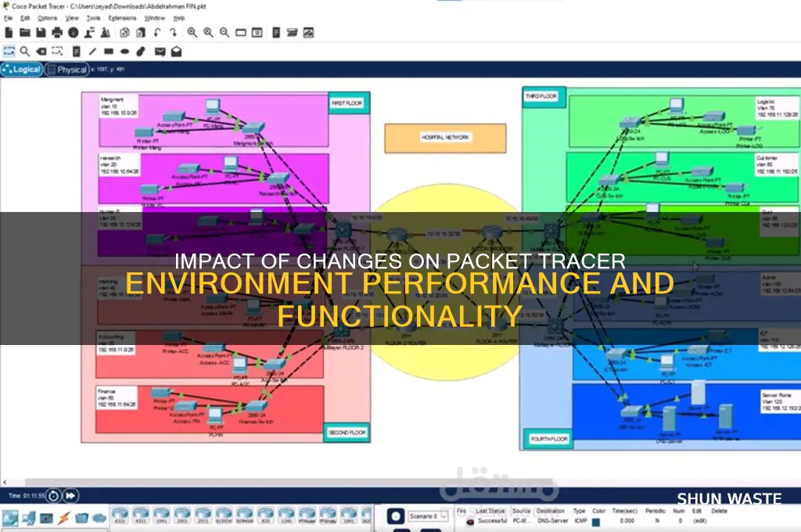Image resolution: width=801 pixels, height=532 pixels.
Task: Select the Connections lightning bolt icon
Action: [64, 518]
